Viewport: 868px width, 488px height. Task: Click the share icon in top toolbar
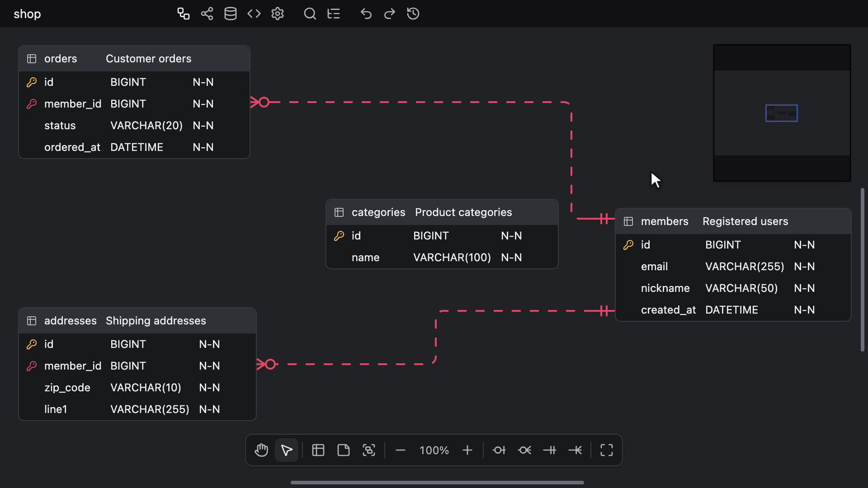point(207,14)
